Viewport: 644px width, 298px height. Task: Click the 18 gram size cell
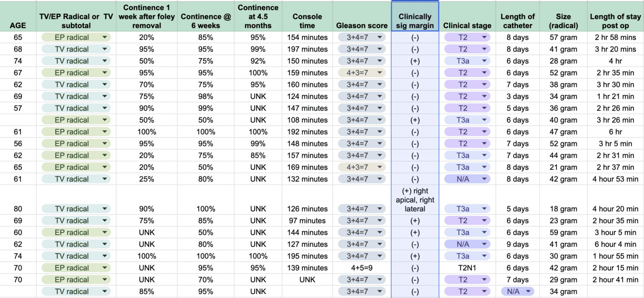pos(563,209)
